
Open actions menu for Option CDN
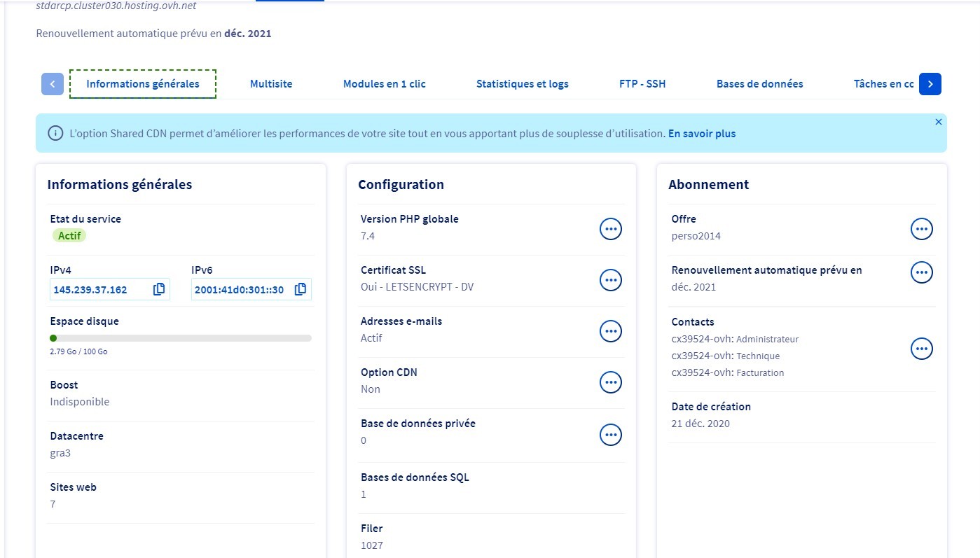pyautogui.click(x=611, y=382)
